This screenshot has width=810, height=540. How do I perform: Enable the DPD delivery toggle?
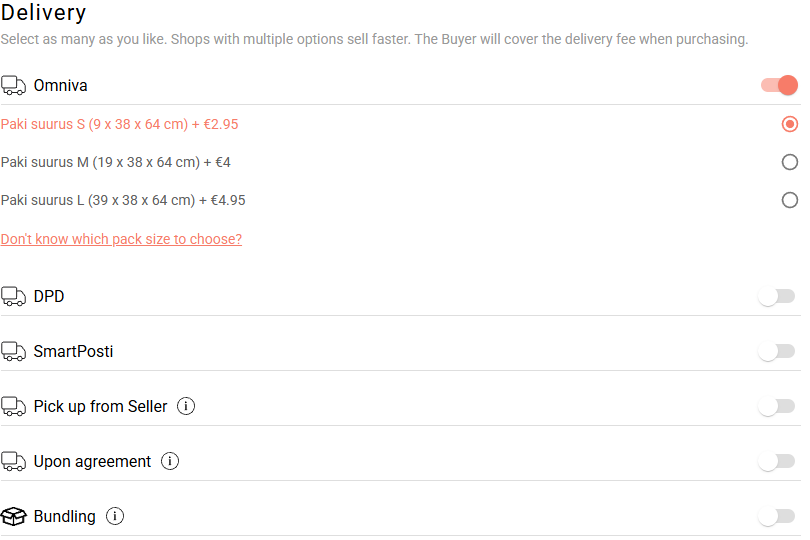(777, 296)
